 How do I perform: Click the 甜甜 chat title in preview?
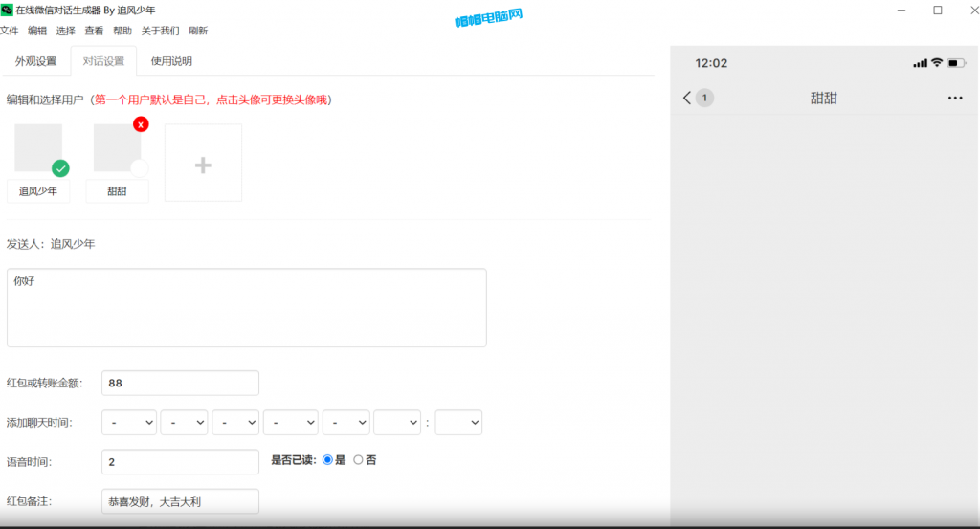824,99
